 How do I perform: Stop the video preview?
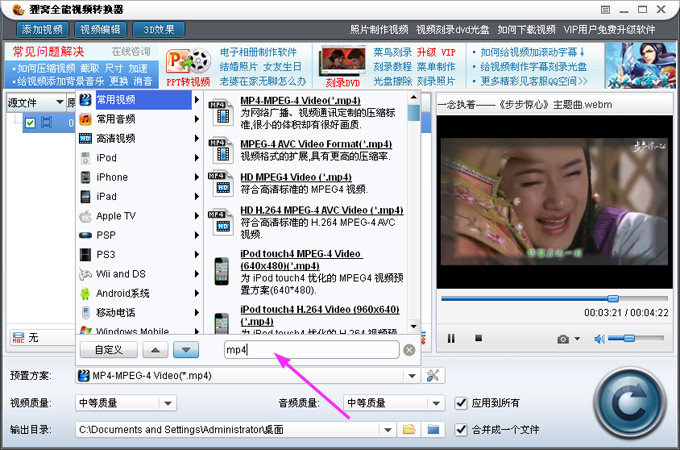(x=478, y=338)
